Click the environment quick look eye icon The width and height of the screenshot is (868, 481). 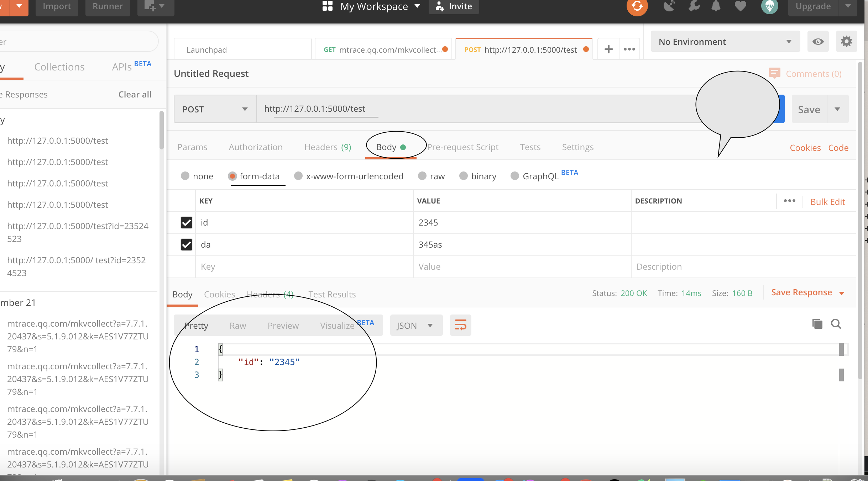point(818,42)
